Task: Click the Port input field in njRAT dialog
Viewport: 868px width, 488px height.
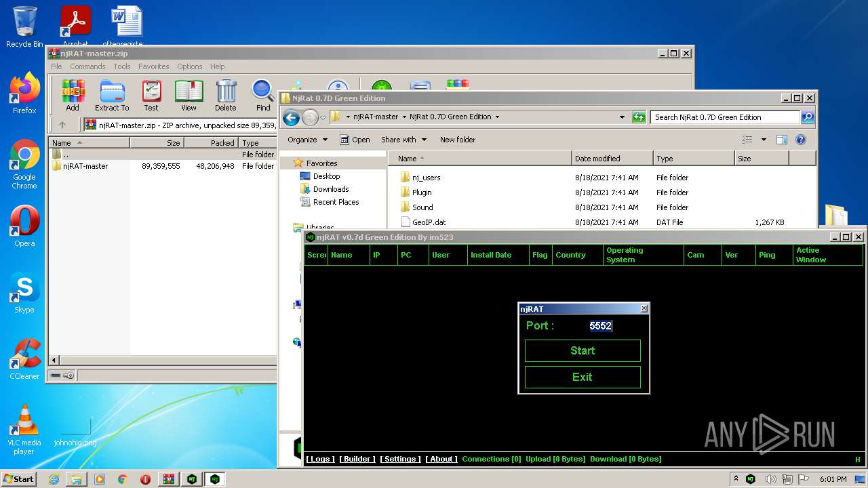Action: 601,325
